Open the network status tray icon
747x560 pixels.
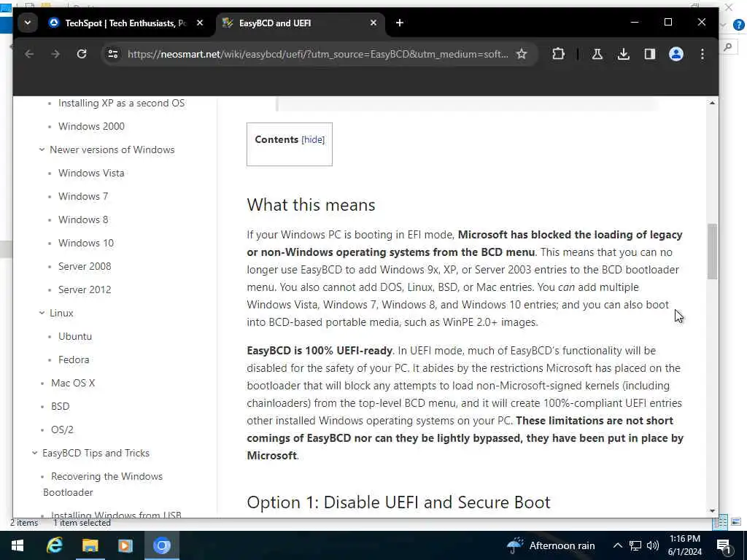click(635, 545)
